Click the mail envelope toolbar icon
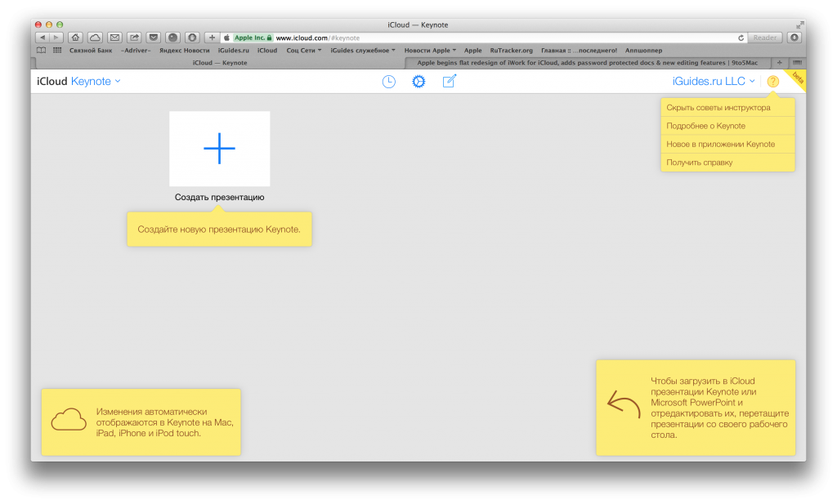 tap(114, 38)
